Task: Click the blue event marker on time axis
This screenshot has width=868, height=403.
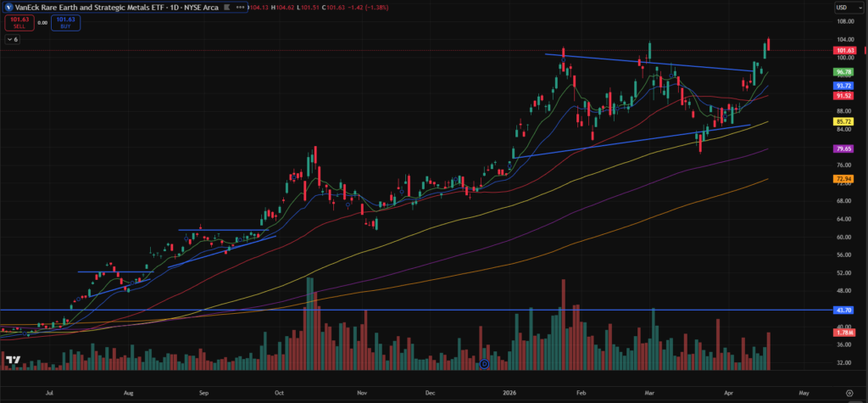Action: [484, 364]
